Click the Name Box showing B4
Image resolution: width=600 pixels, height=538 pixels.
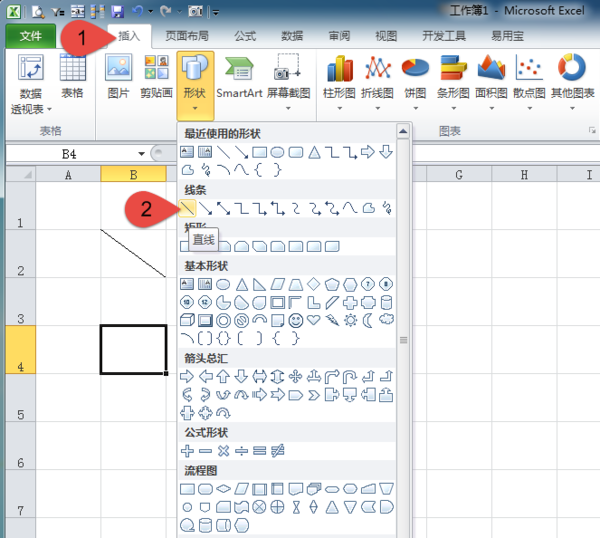[x=71, y=154]
